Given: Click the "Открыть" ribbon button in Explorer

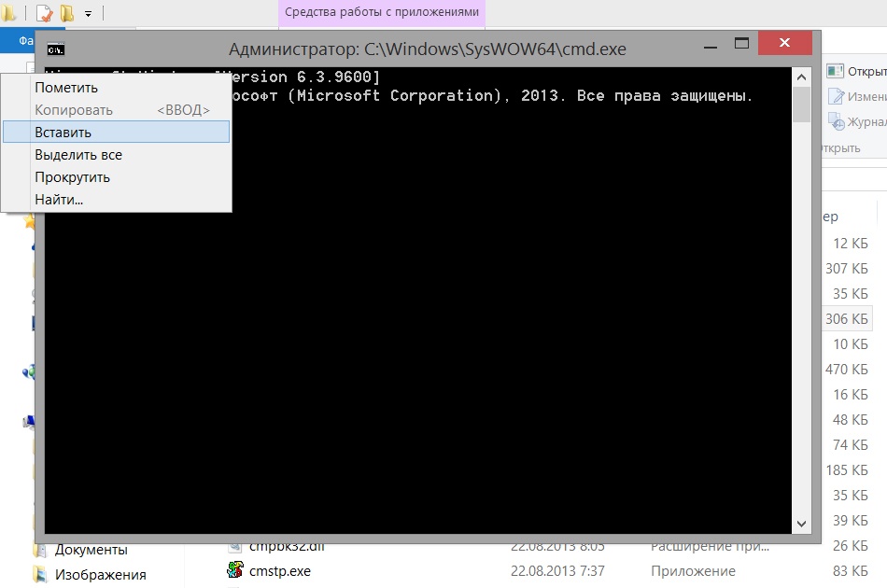Looking at the screenshot, I should [856, 71].
